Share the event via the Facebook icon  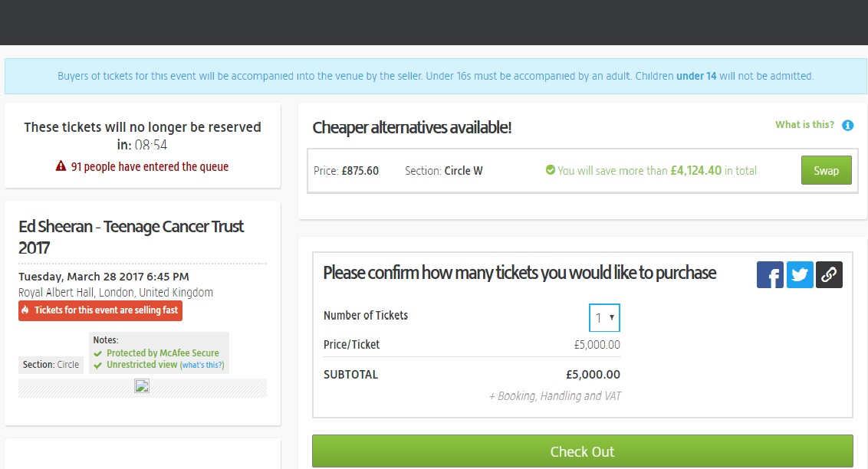[x=770, y=275]
